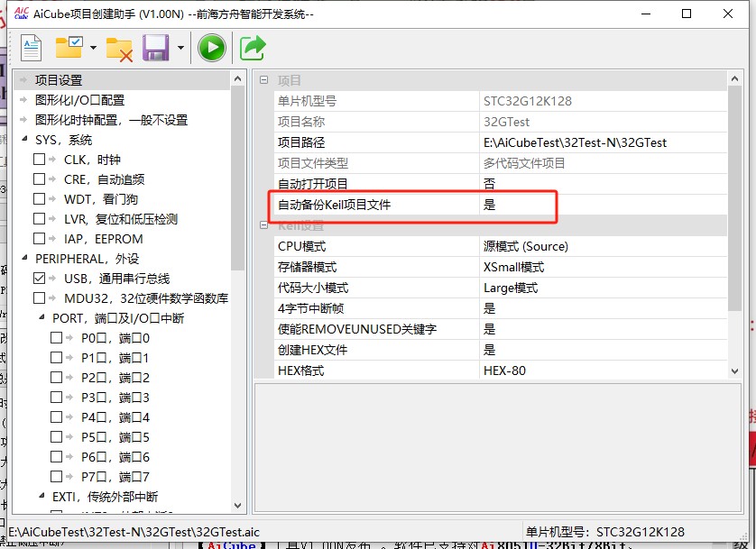Click the 4字节中断帧 value 是
The height and width of the screenshot is (549, 756).
tap(603, 308)
